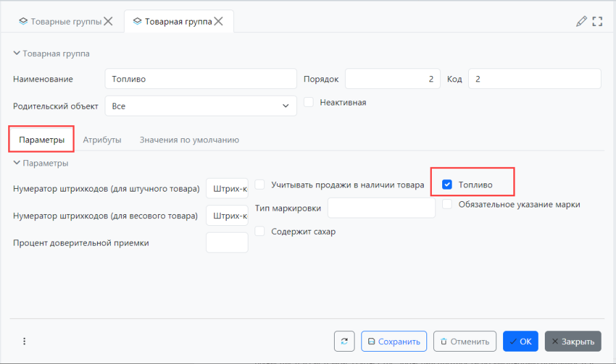
Task: Close the Товарные группы tab
Action: point(107,21)
